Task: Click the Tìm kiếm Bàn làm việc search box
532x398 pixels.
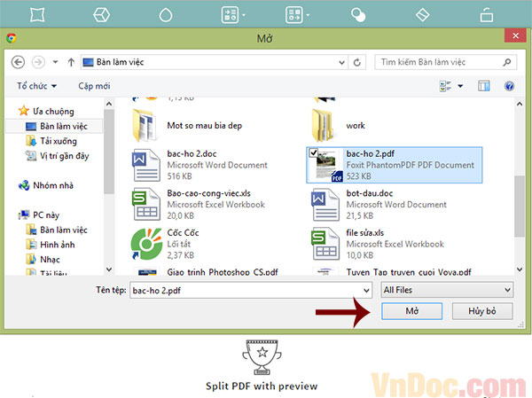Action: tap(445, 62)
